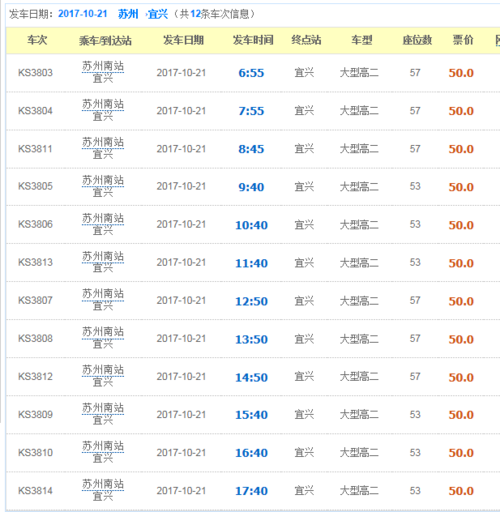Click 苏州南站 station link in KS3808 row
The width and height of the screenshot is (500, 512).
[x=103, y=332]
